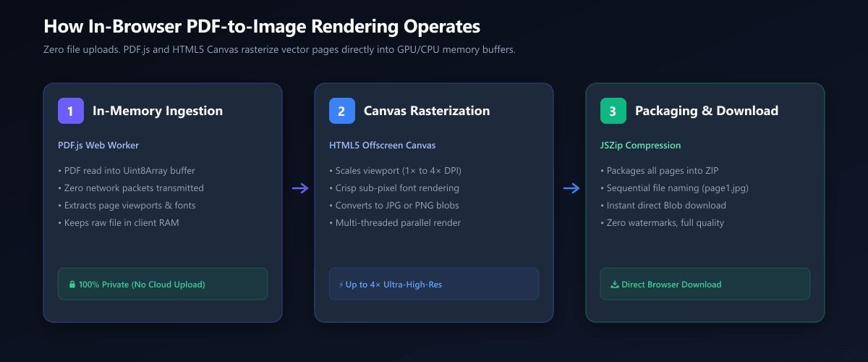
Task: Click the purple step 1 number badge
Action: pyautogui.click(x=71, y=111)
